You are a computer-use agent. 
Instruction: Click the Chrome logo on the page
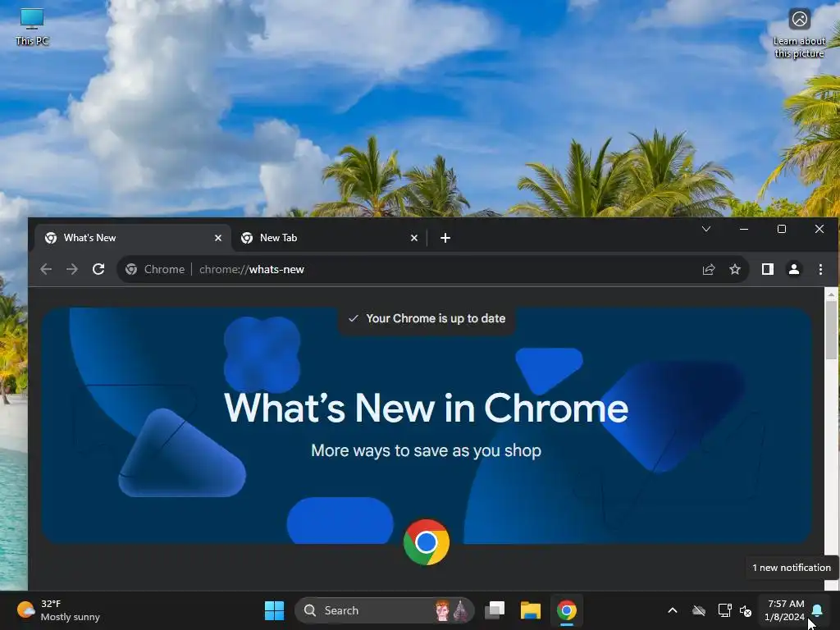(427, 542)
